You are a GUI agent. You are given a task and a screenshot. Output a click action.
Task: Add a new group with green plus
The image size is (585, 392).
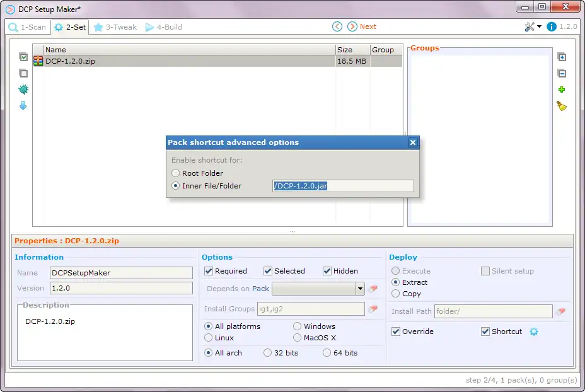(x=562, y=89)
